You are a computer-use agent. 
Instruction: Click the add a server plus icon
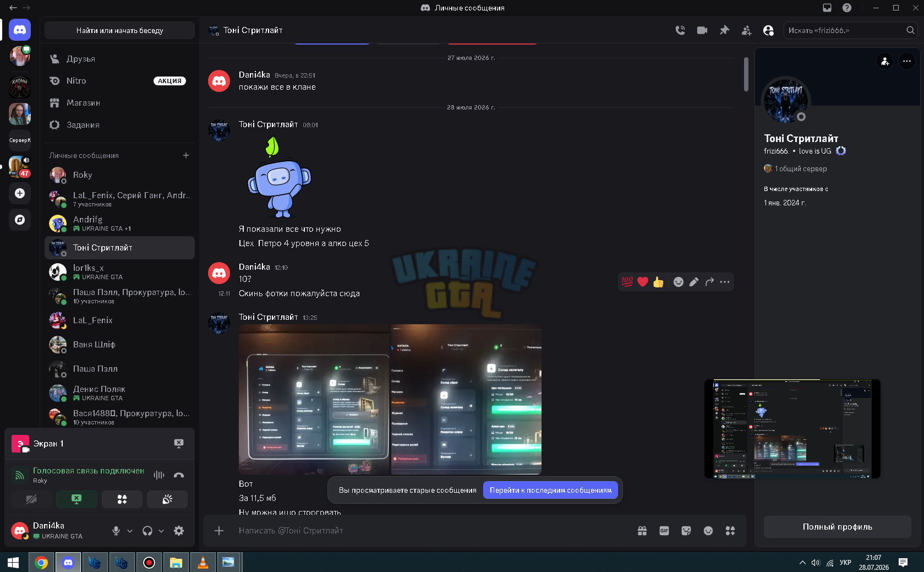[20, 193]
